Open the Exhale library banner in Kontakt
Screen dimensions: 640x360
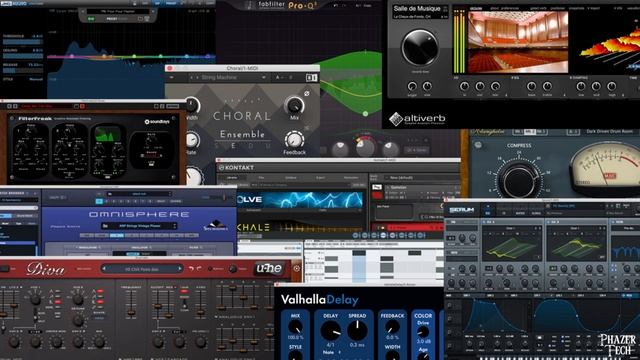[299, 228]
